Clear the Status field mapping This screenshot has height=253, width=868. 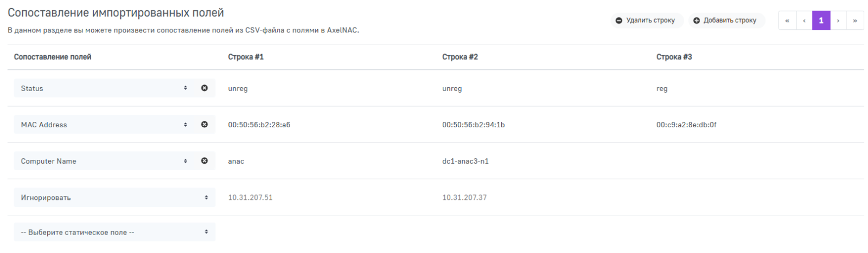click(205, 88)
